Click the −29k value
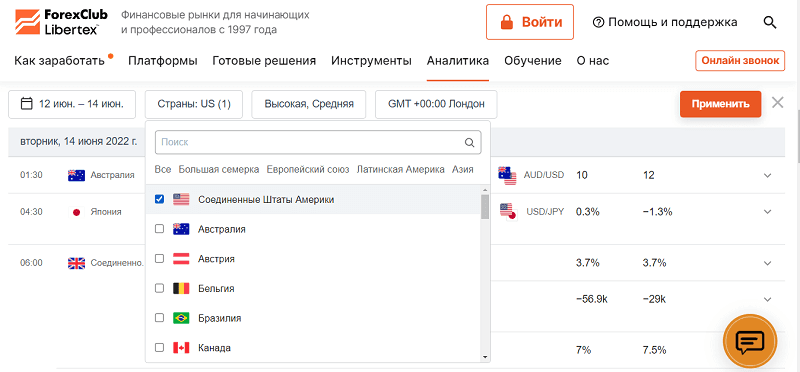 coord(654,299)
